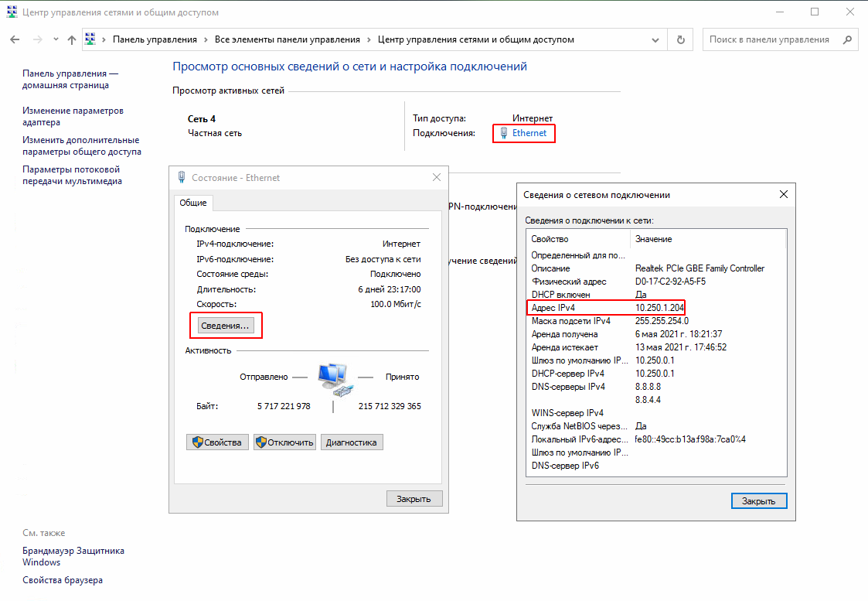Click the 100.0 Мбит/с speed value
The width and height of the screenshot is (868, 601).
click(x=396, y=304)
